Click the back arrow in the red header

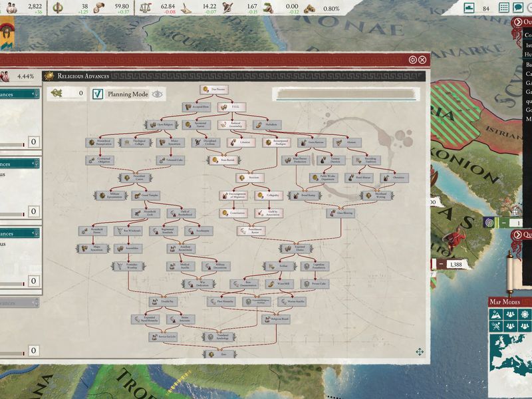tap(412, 60)
